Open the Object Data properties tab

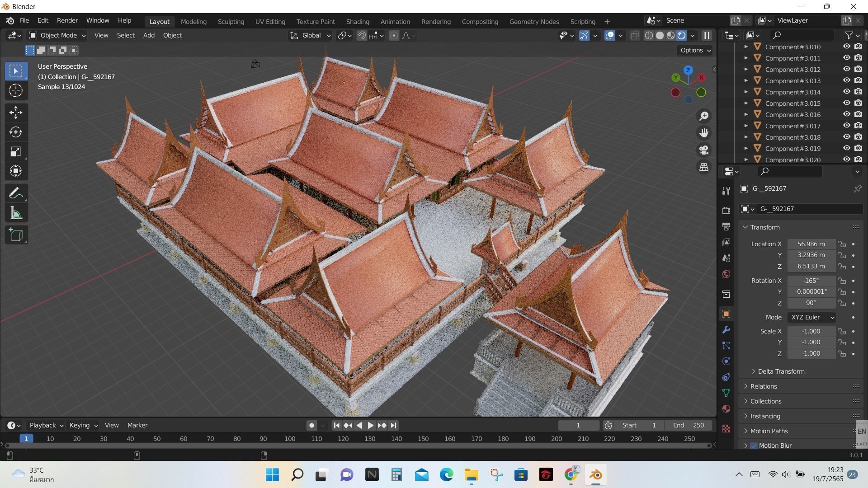726,393
